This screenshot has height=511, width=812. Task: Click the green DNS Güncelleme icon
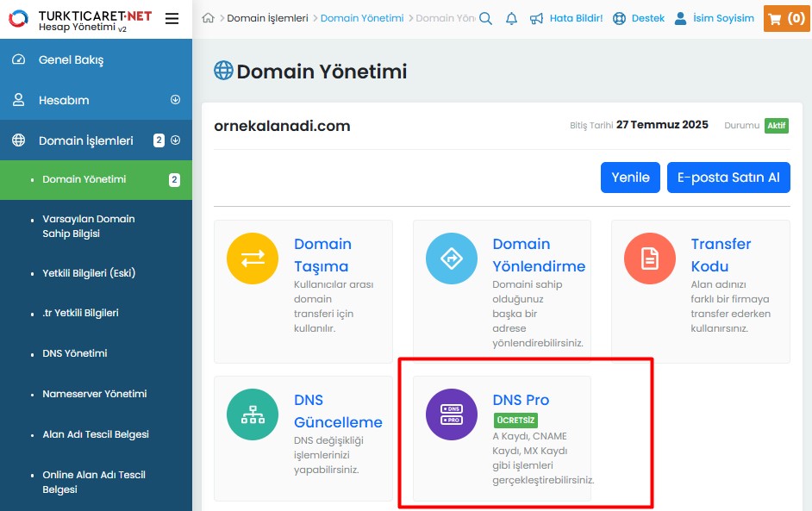253,414
